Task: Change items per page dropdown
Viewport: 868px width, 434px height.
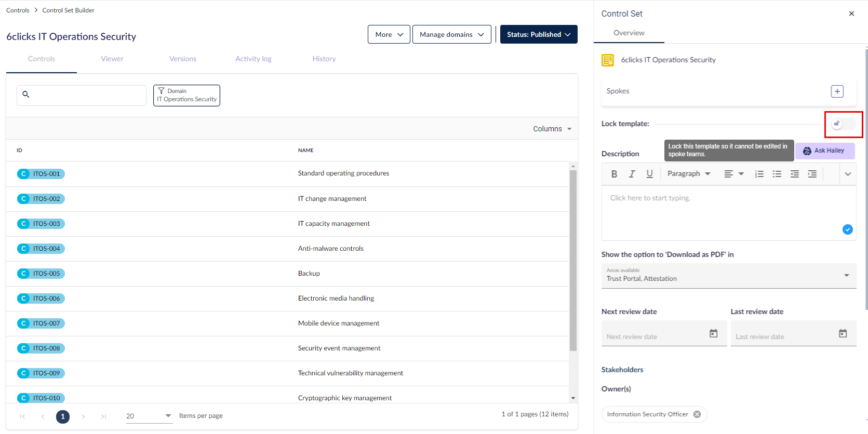Action: point(149,416)
